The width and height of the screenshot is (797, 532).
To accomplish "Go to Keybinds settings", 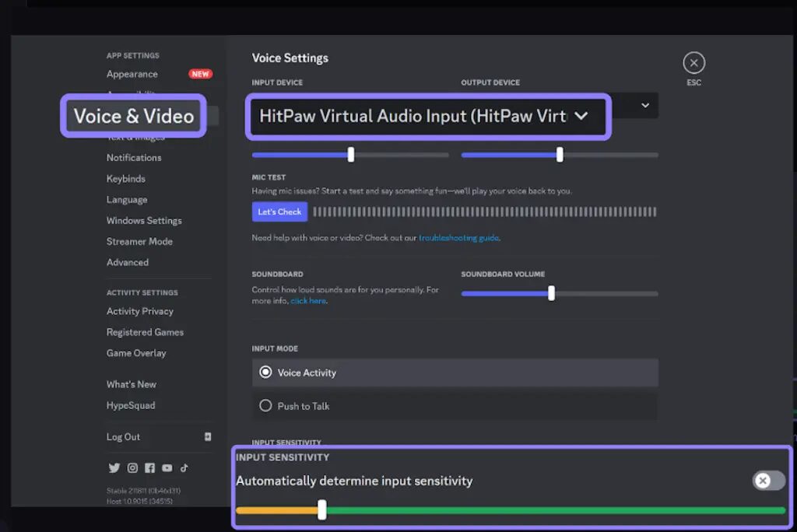I will (126, 179).
